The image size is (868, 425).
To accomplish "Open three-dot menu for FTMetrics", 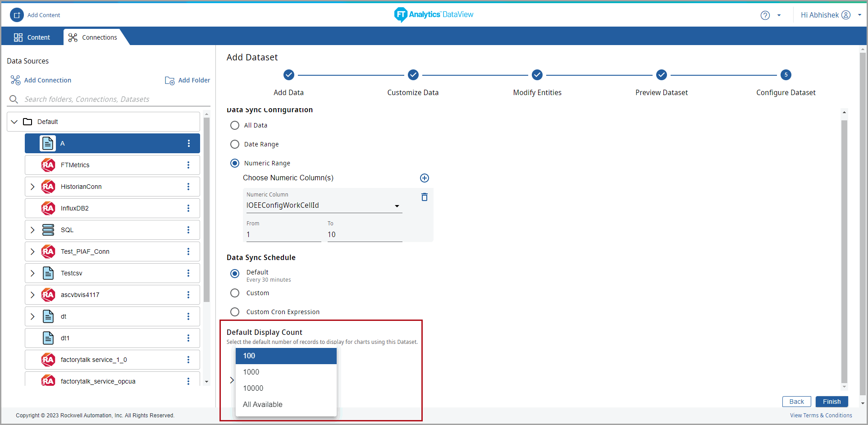I will 188,165.
